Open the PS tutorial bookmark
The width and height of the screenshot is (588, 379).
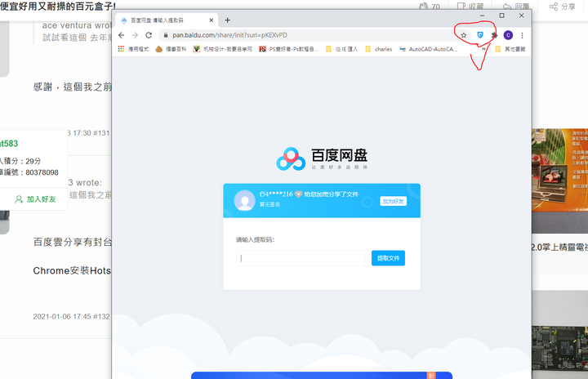point(289,49)
